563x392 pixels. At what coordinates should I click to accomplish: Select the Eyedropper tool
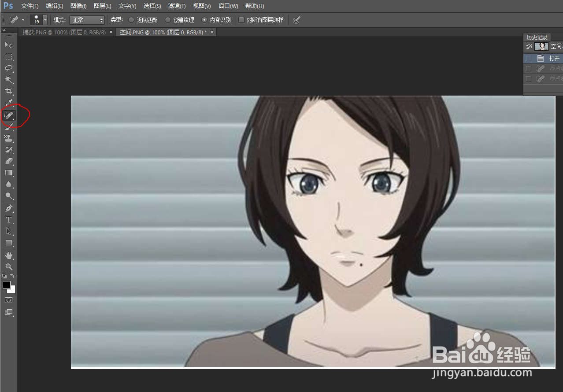[x=8, y=103]
